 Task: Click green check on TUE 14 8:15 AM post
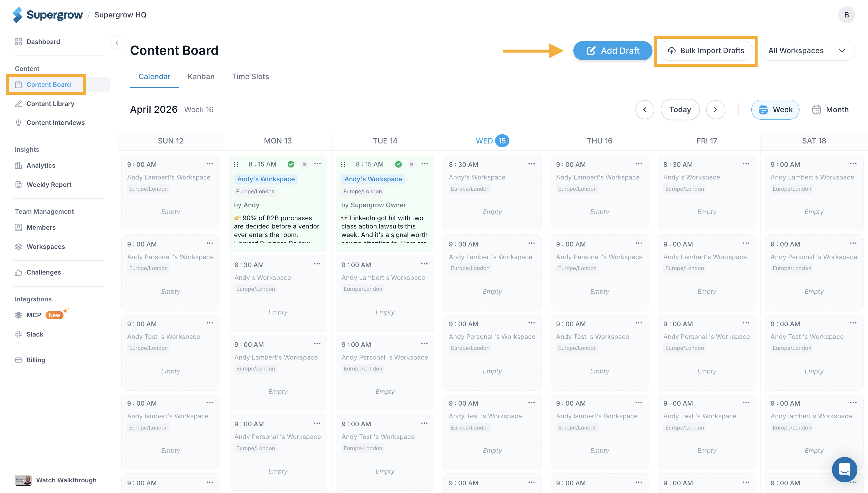pyautogui.click(x=399, y=164)
